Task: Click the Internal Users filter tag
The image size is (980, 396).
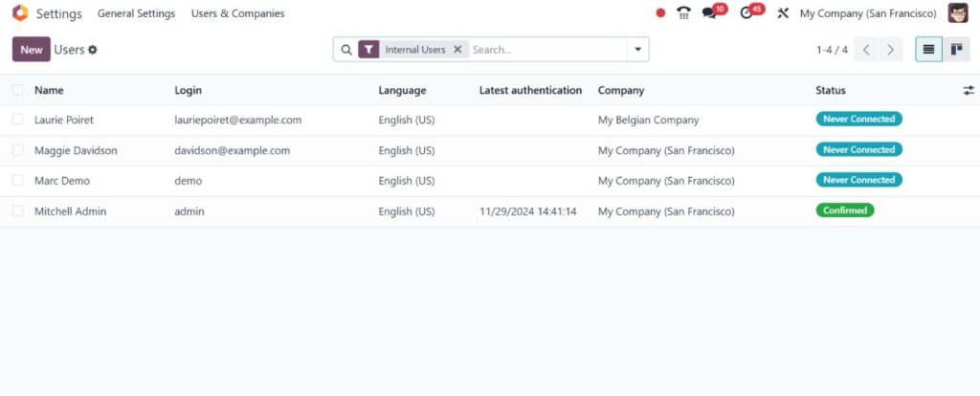Action: coord(415,50)
